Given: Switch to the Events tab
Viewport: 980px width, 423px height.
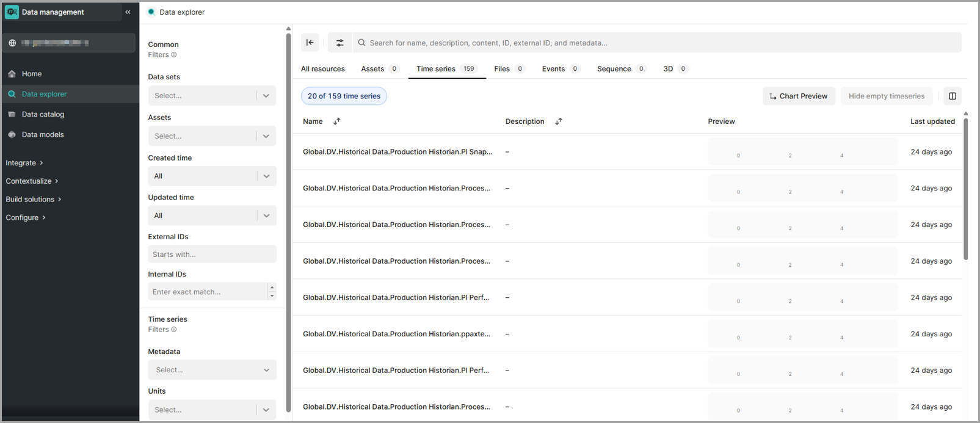Looking at the screenshot, I should (x=561, y=69).
